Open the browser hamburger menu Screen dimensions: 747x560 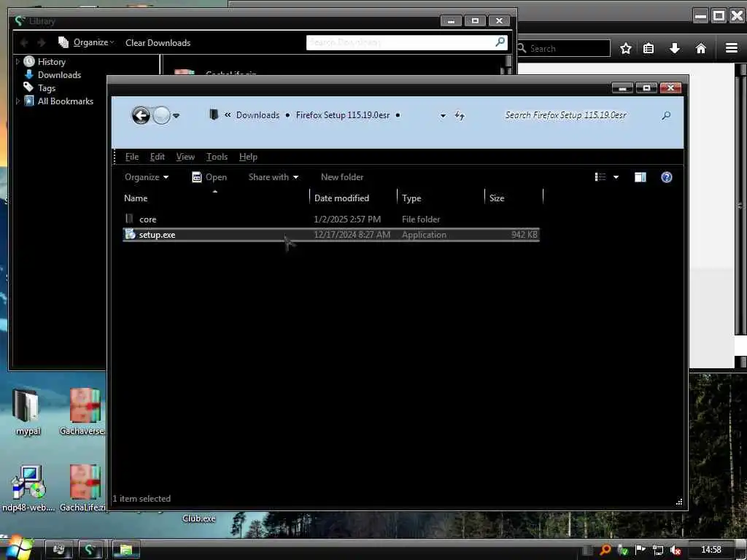731,48
